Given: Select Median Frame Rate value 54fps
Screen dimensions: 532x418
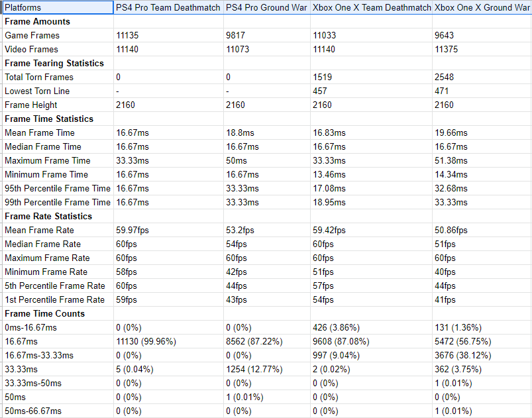Looking at the screenshot, I should click(x=237, y=244).
